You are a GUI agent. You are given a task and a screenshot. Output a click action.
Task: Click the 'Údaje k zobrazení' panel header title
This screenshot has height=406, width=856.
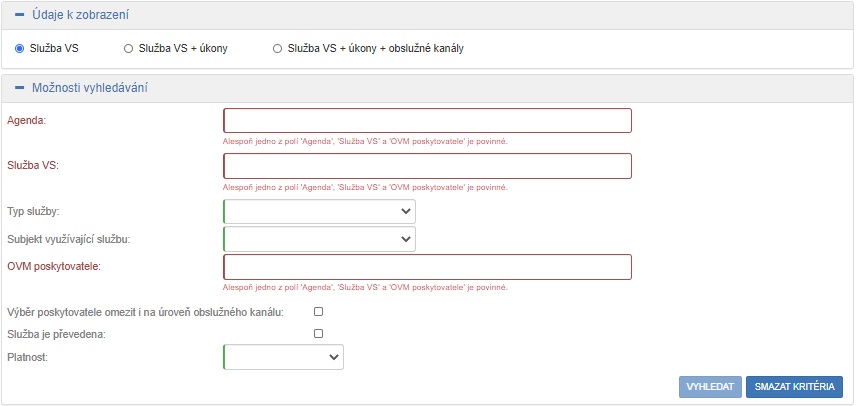coord(80,15)
